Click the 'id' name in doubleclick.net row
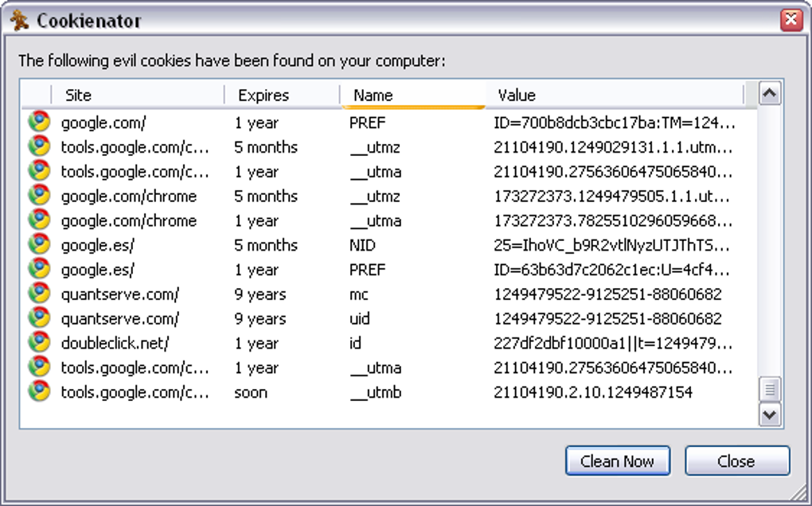This screenshot has height=506, width=812. click(355, 343)
